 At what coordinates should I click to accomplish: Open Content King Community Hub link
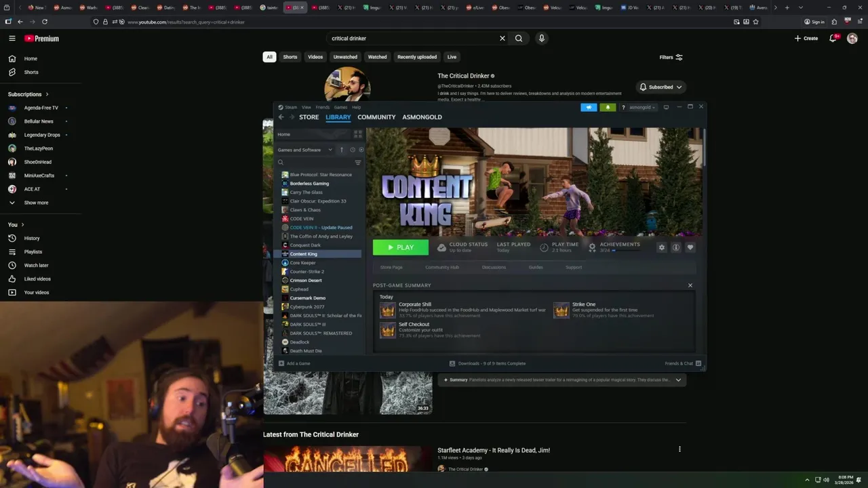point(442,267)
